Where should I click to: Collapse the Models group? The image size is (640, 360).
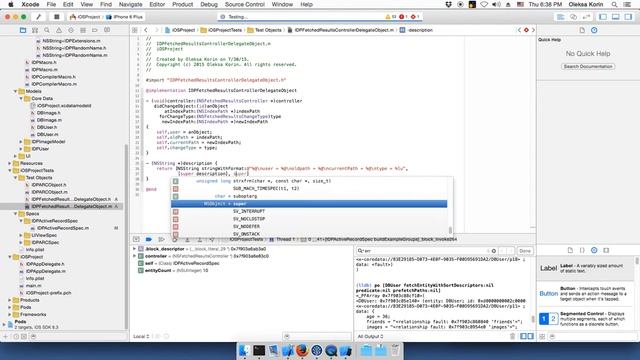pyautogui.click(x=16, y=91)
